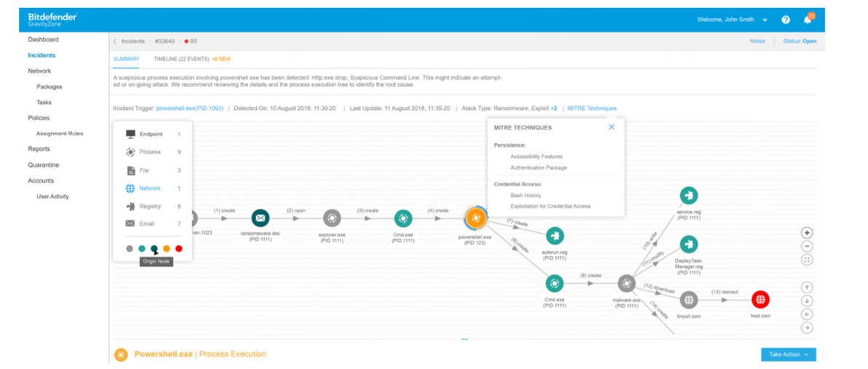Pan the graph right with the right arrow
The height and width of the screenshot is (369, 868).
pyautogui.click(x=807, y=328)
